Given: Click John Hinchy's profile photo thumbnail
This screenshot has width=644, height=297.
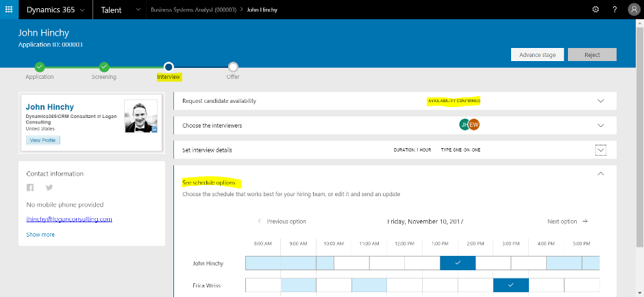Looking at the screenshot, I should tap(141, 116).
